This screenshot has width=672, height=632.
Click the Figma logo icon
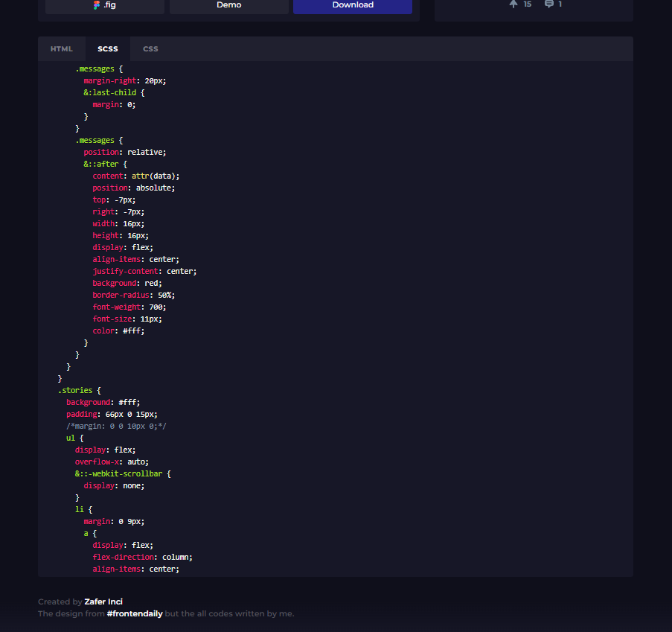97,5
